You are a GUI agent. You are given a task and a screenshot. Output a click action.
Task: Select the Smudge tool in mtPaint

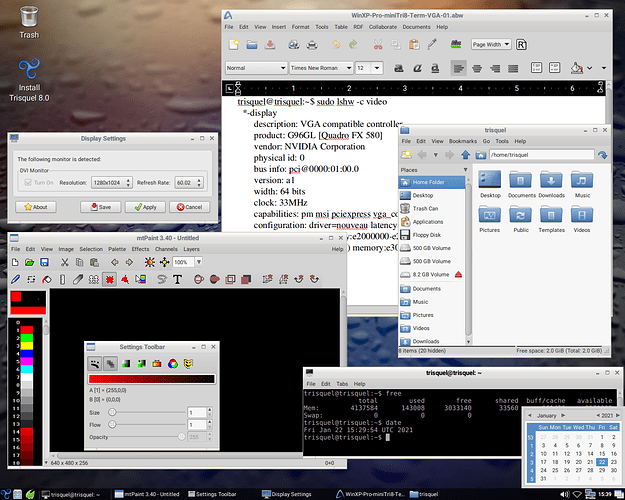(x=78, y=280)
